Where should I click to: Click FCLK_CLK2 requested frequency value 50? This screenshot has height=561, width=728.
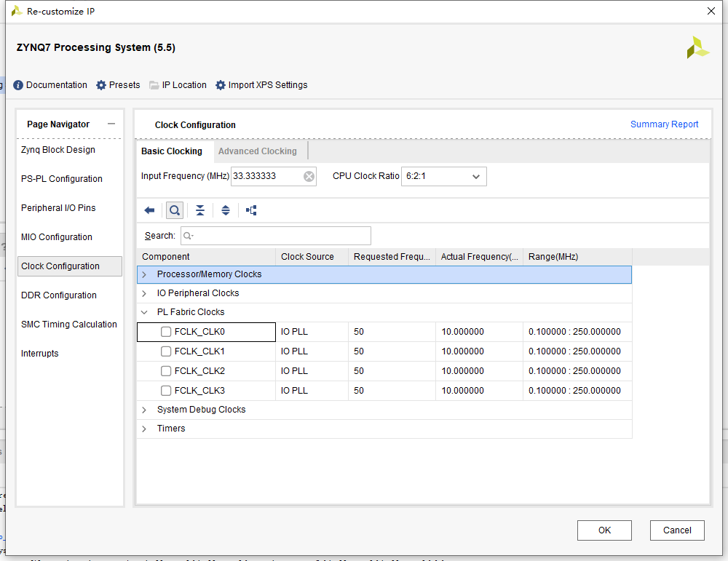[x=392, y=371]
